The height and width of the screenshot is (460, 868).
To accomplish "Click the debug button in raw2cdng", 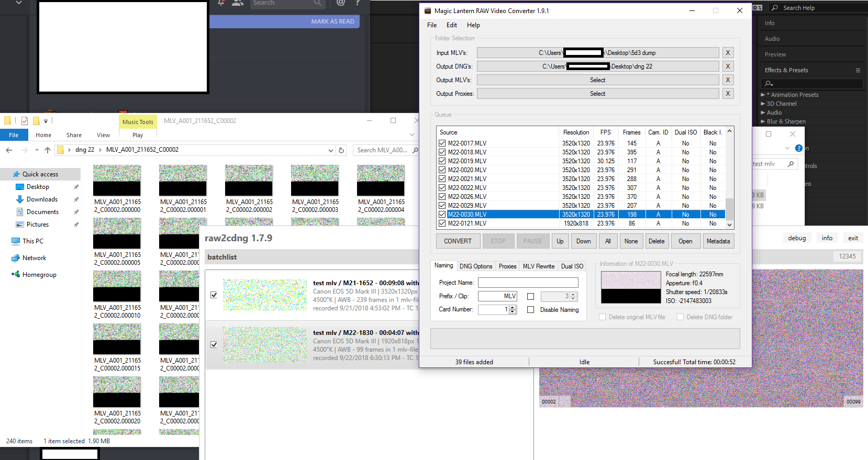I will click(797, 238).
